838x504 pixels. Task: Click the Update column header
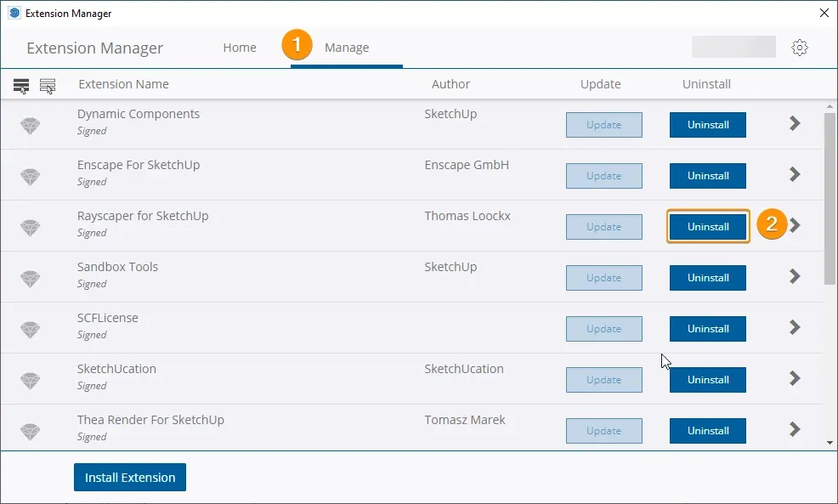click(600, 84)
